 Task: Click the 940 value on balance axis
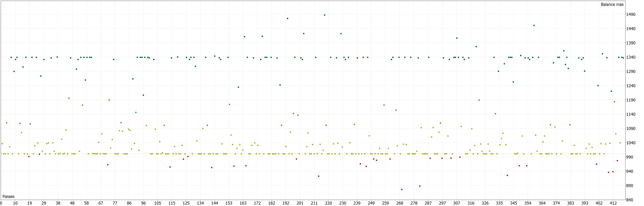[630, 171]
